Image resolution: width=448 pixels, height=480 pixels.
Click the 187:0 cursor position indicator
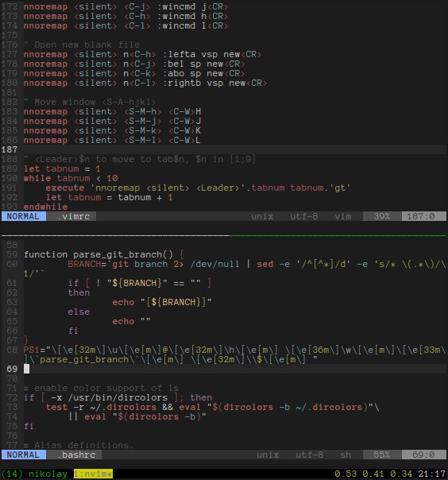tap(423, 216)
